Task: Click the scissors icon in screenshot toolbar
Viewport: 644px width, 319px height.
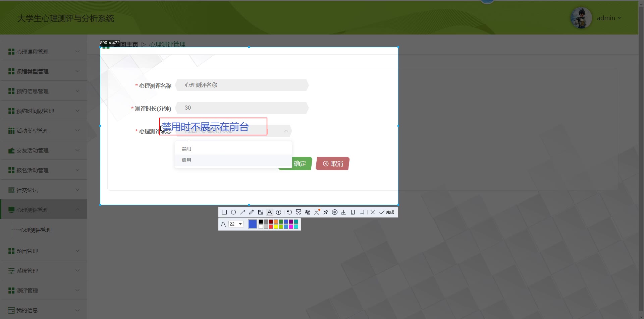Action: click(299, 212)
